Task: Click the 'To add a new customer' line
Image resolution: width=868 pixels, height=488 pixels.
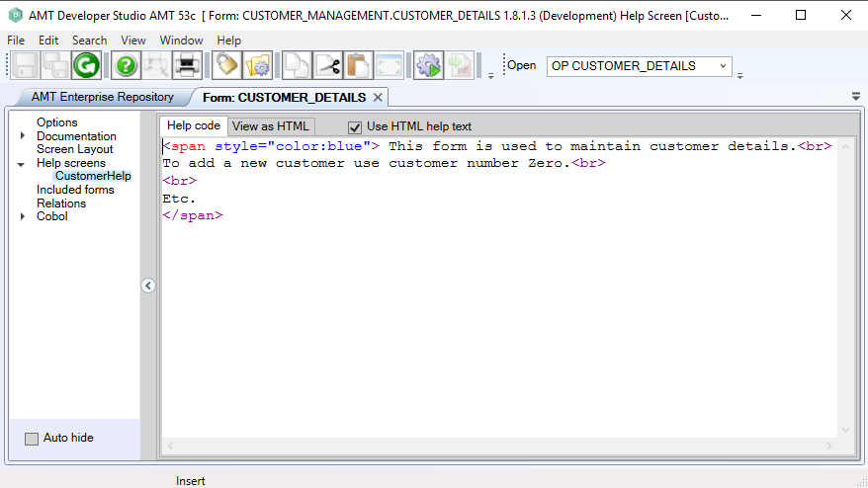Action: [385, 163]
